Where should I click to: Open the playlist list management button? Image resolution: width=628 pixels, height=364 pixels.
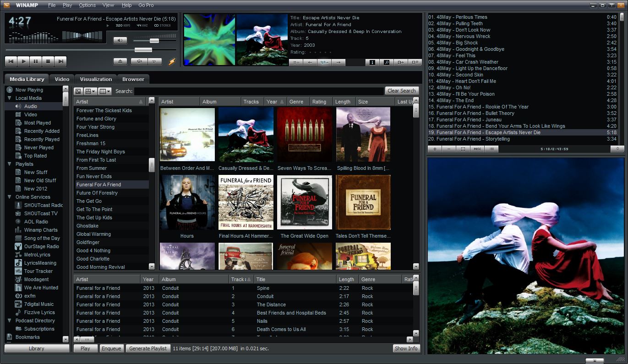tap(491, 149)
